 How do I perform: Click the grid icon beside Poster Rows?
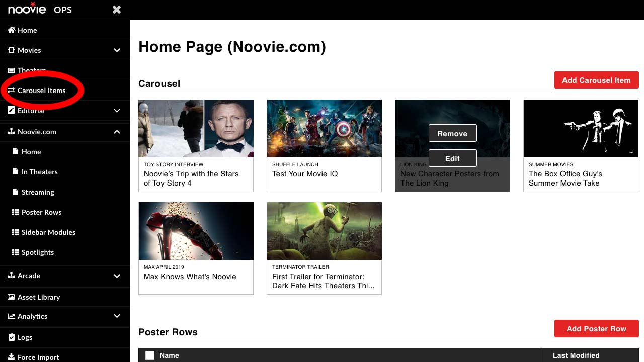[x=15, y=212]
